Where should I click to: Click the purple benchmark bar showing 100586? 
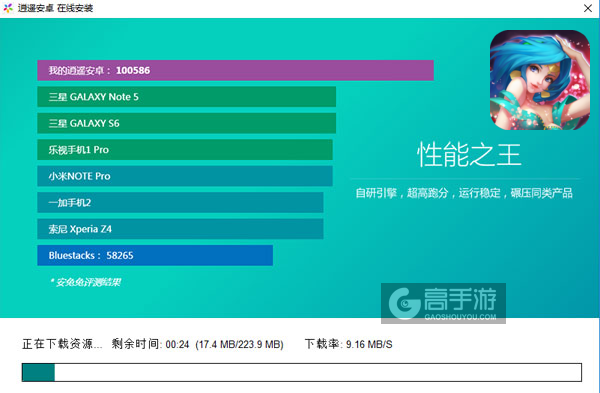[x=235, y=70]
